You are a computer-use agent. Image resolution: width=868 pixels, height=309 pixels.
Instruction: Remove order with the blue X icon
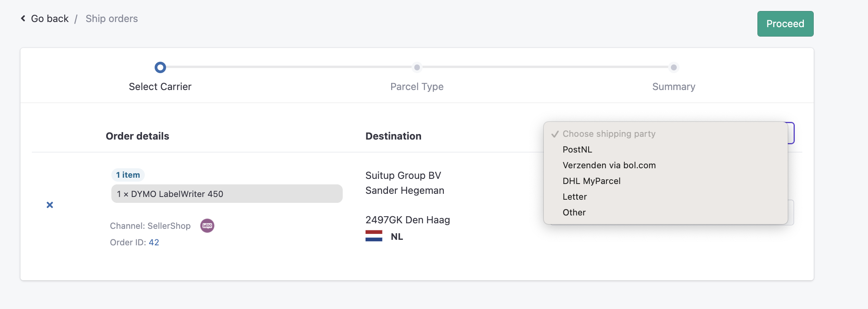click(50, 205)
